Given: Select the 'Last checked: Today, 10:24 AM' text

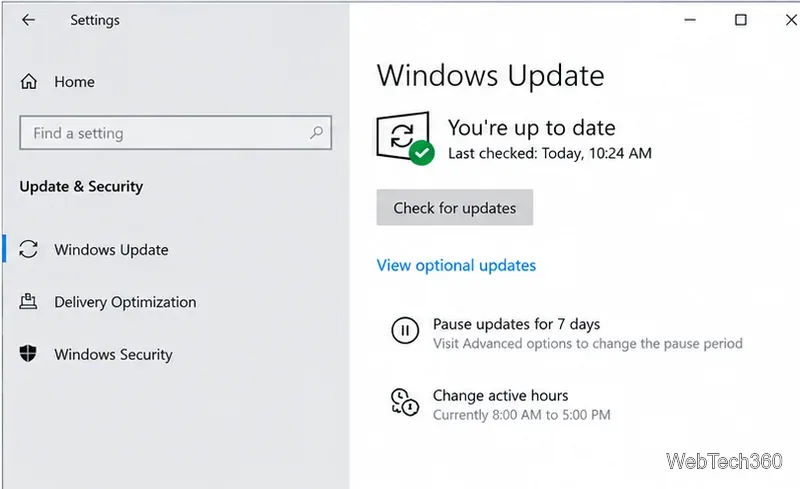Looking at the screenshot, I should click(550, 153).
